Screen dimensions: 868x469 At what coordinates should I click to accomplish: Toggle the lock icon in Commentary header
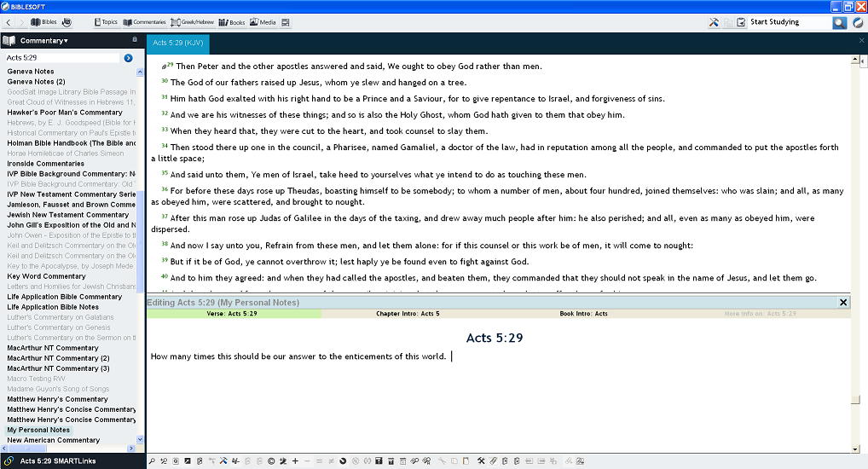tap(135, 39)
